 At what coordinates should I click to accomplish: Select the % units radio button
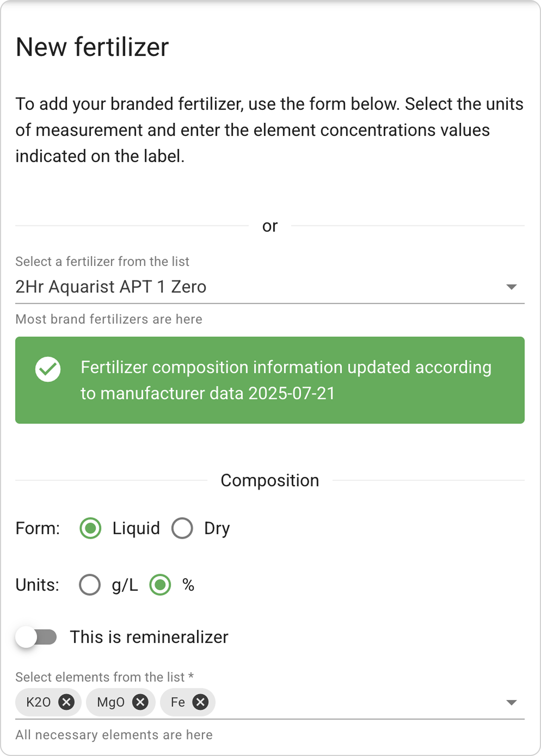(x=160, y=585)
